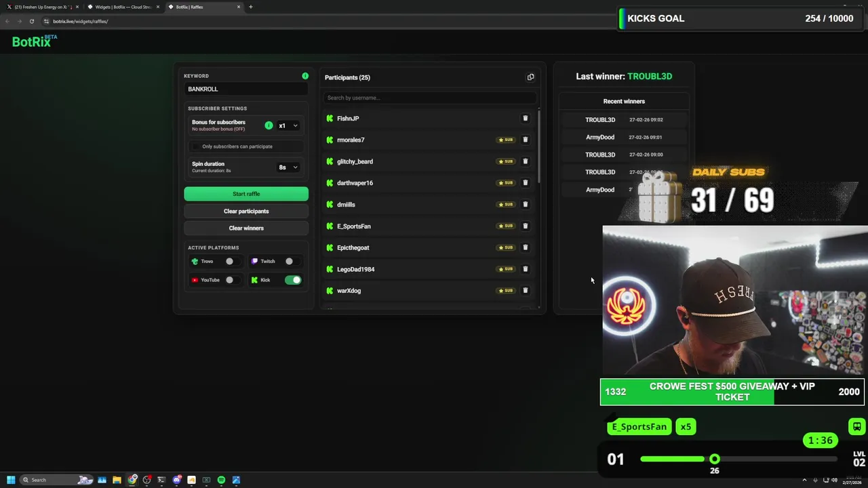
Task: Start the raffle
Action: point(246,194)
